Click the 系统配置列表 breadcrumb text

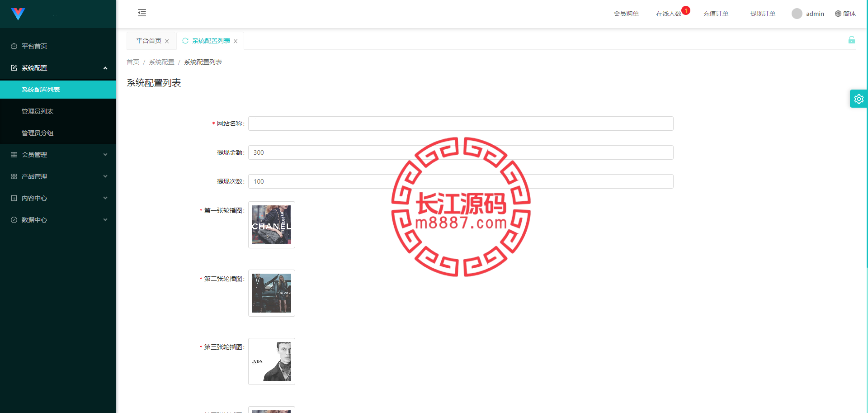(203, 62)
